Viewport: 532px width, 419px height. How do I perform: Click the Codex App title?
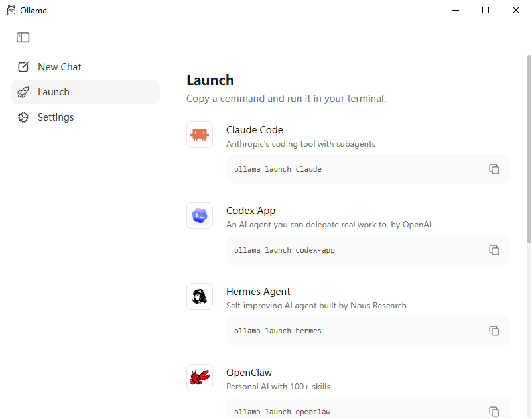pyautogui.click(x=251, y=211)
